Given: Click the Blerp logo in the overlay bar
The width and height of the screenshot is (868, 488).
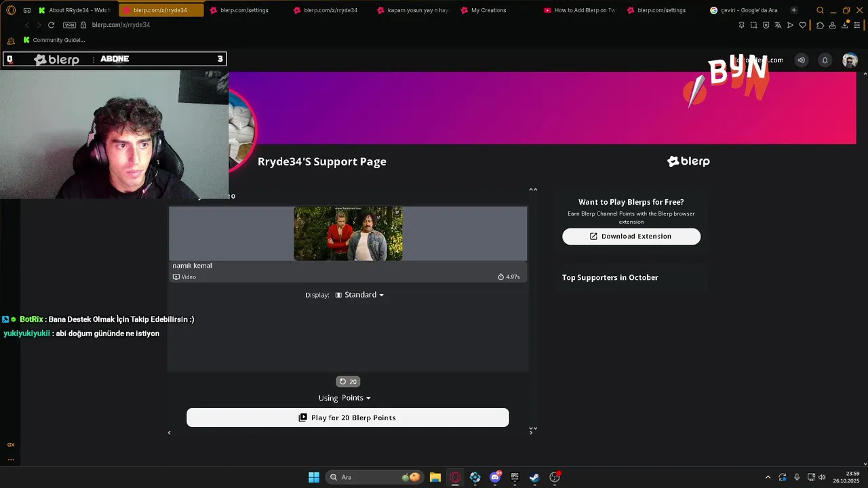Looking at the screenshot, I should [56, 60].
